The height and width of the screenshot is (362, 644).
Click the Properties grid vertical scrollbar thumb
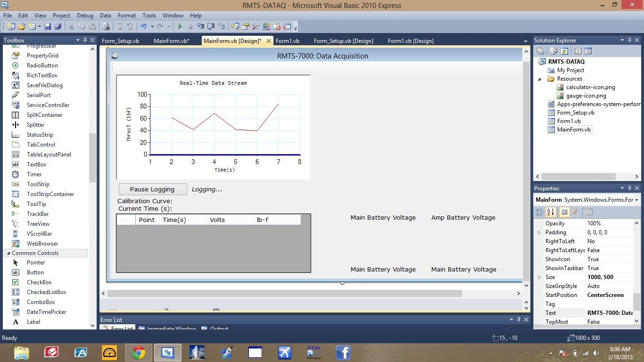click(636, 302)
